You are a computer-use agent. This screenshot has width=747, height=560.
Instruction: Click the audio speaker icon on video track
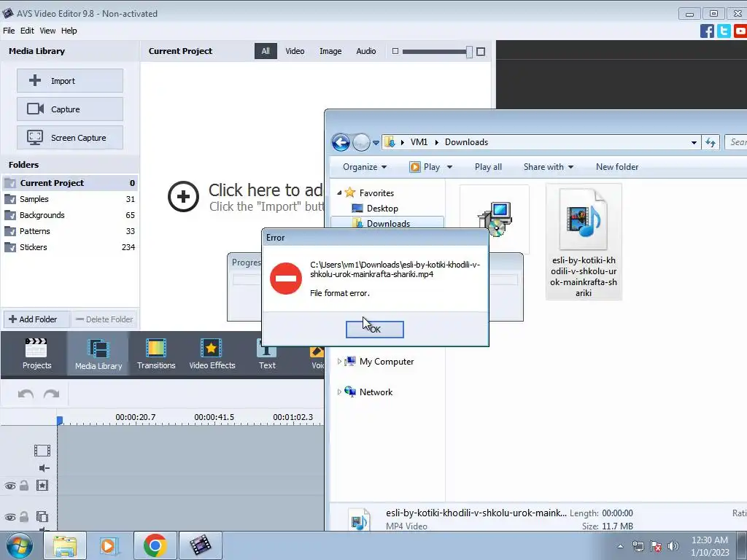[44, 468]
